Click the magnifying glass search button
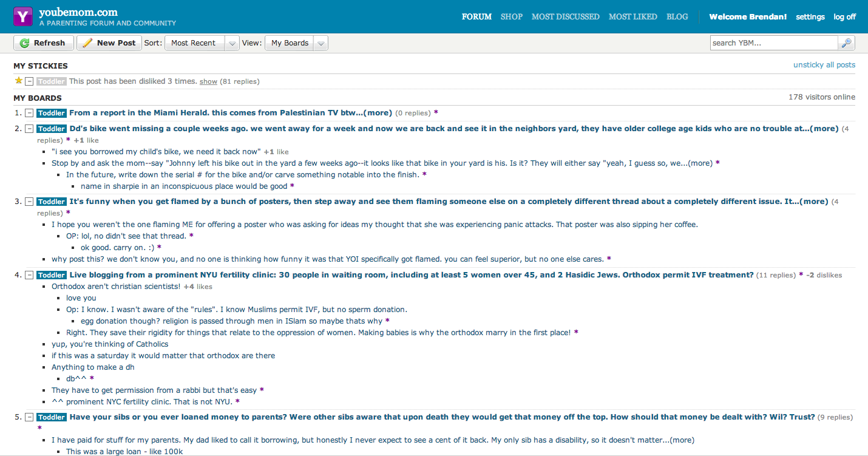This screenshot has height=456, width=868. pos(846,43)
